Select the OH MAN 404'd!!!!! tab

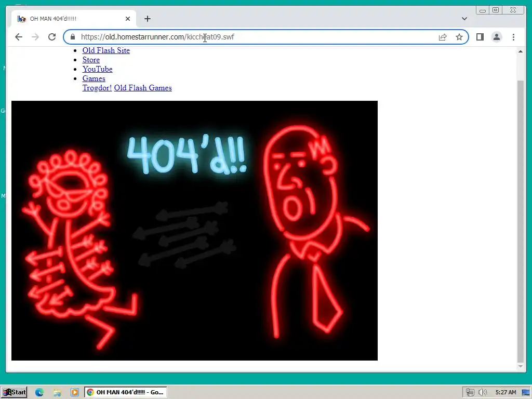tap(73, 19)
